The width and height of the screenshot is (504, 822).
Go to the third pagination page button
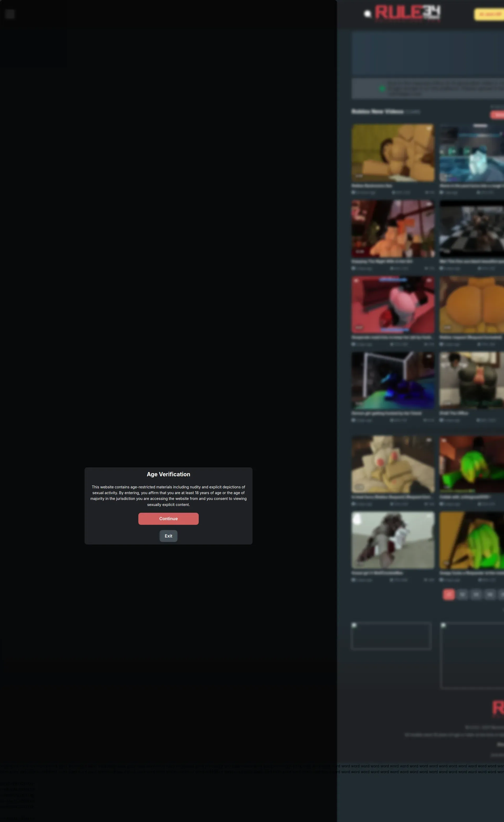pyautogui.click(x=476, y=594)
